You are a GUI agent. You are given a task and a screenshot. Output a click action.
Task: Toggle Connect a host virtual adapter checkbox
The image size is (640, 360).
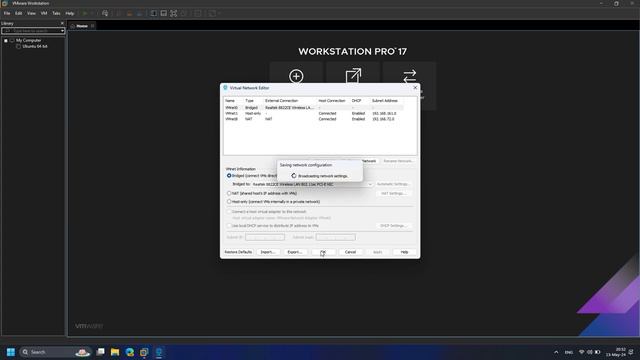click(229, 212)
